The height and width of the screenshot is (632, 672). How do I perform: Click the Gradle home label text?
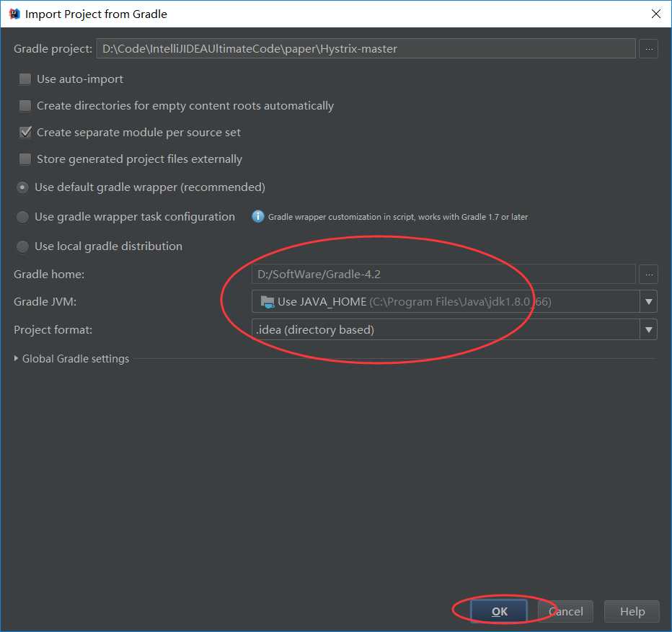(49, 275)
